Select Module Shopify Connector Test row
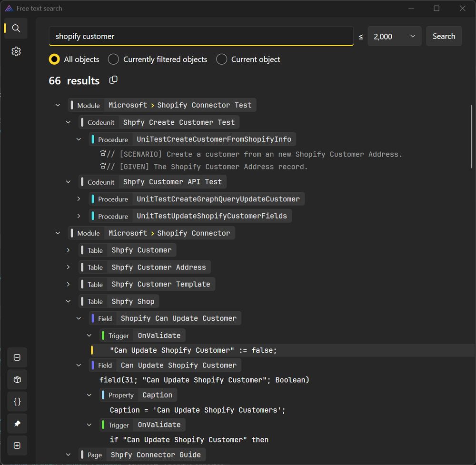 coord(162,105)
